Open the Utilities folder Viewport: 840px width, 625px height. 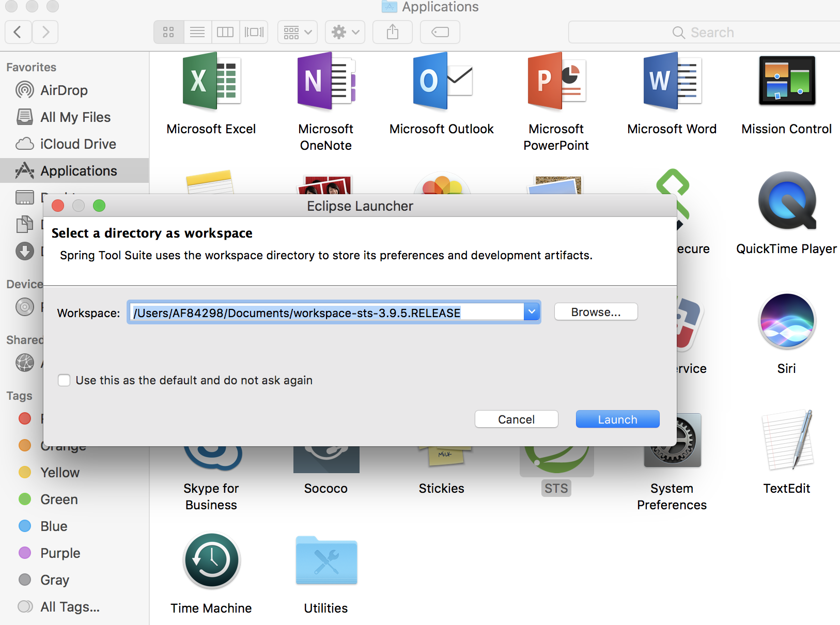tap(326, 561)
